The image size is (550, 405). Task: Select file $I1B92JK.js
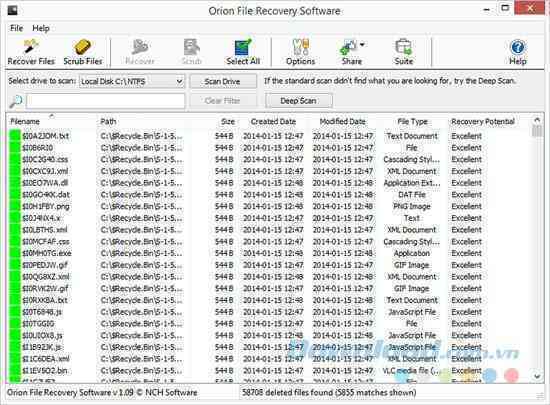click(42, 347)
